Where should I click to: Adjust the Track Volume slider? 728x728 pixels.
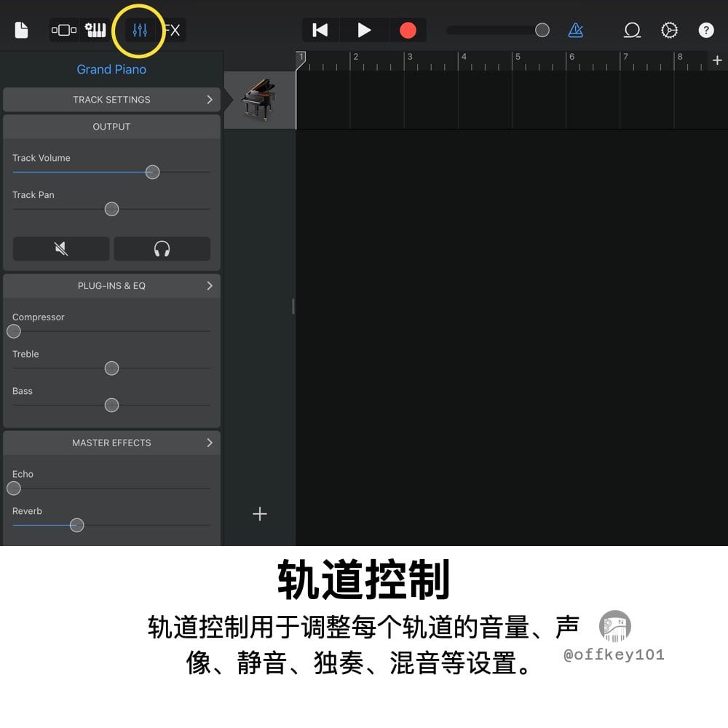[152, 172]
